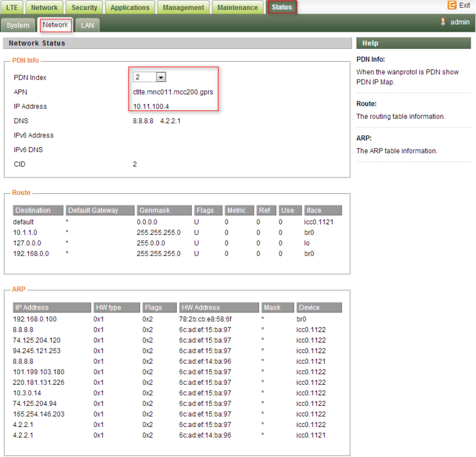The image size is (476, 457).
Task: Click the Route help heading
Action: click(366, 104)
